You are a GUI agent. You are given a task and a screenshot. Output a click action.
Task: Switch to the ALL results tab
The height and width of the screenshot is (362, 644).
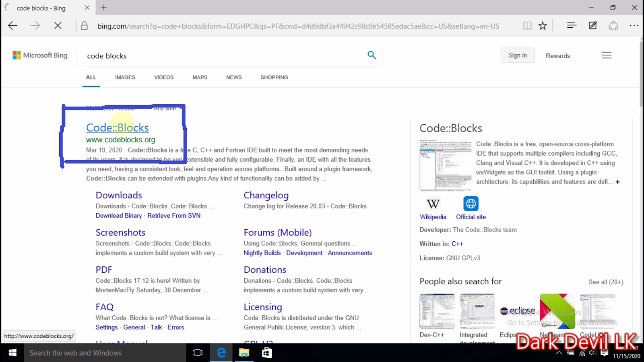[x=91, y=77]
